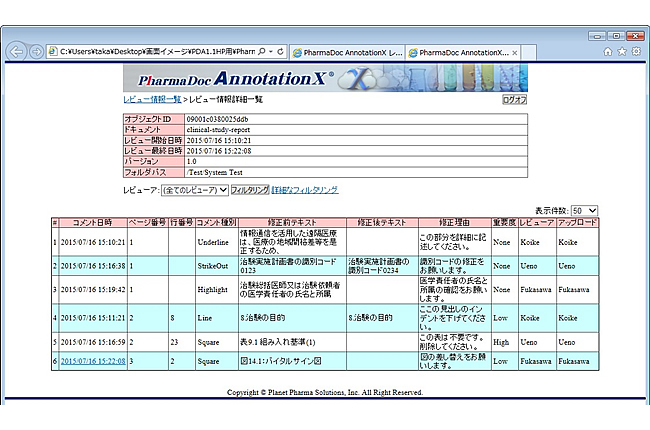The width and height of the screenshot is (650, 430).
Task: Click the 表9.1 組み入れ基準(1) text cell
Action: [x=292, y=342]
